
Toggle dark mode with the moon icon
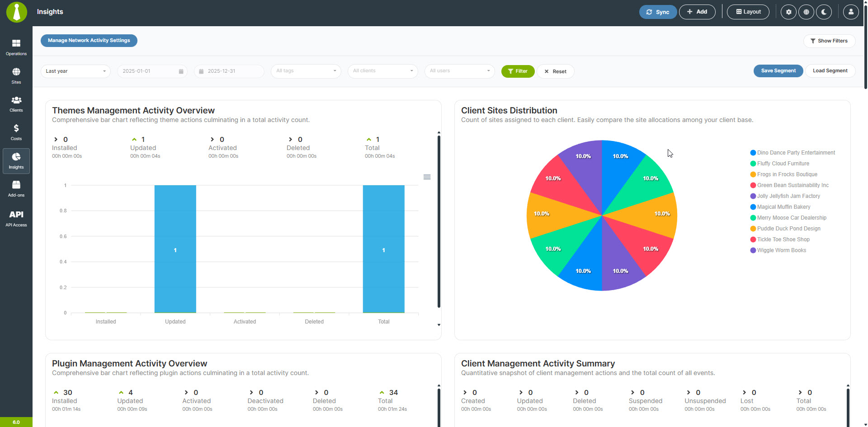[x=824, y=12]
